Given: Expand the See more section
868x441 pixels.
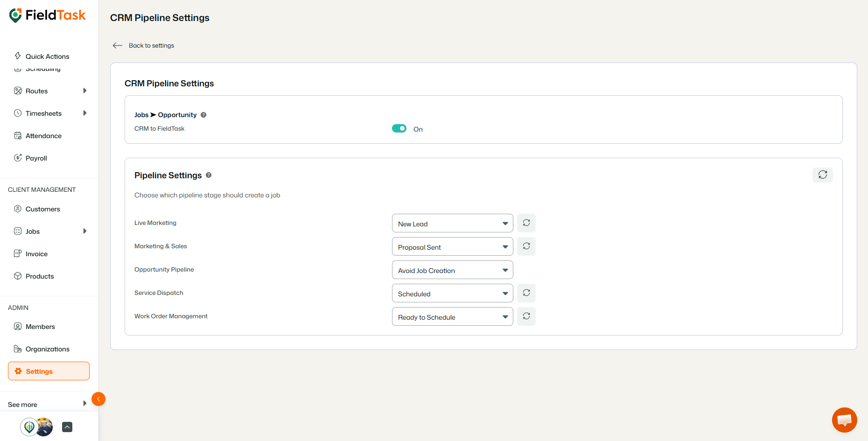Looking at the screenshot, I should pos(48,404).
